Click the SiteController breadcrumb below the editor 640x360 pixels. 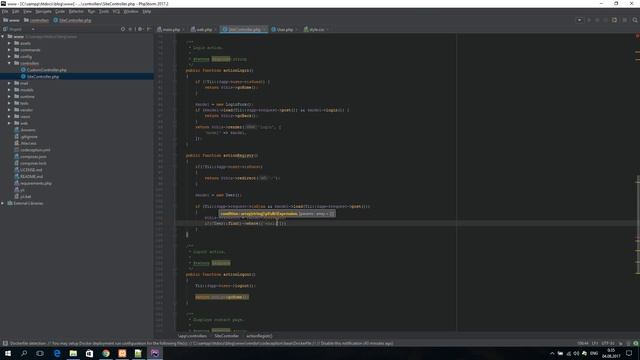227,336
